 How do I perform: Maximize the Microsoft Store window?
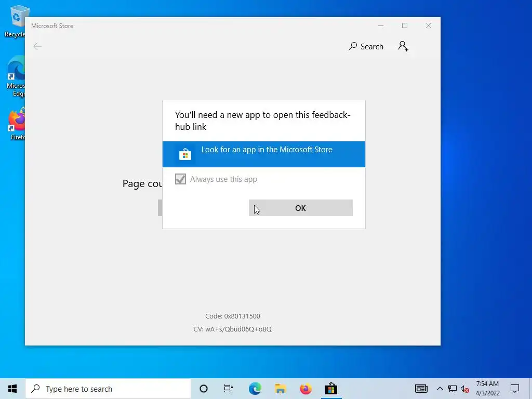(x=404, y=26)
